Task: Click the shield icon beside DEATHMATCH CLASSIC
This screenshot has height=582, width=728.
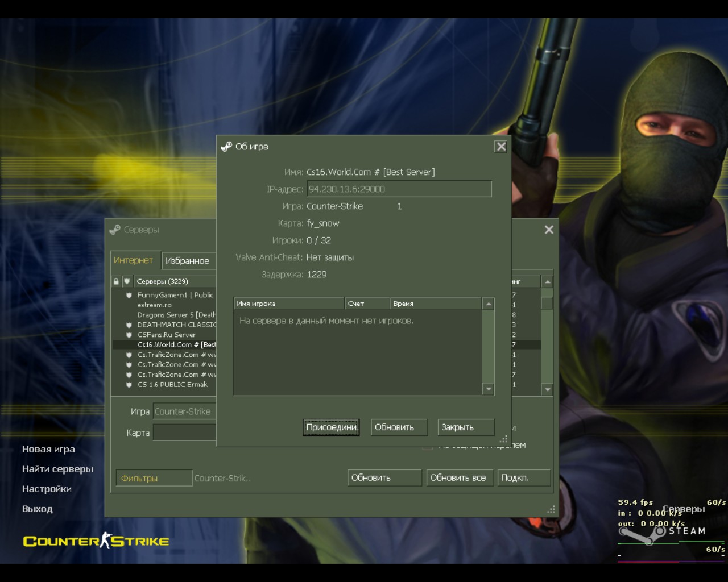Action: pos(129,325)
